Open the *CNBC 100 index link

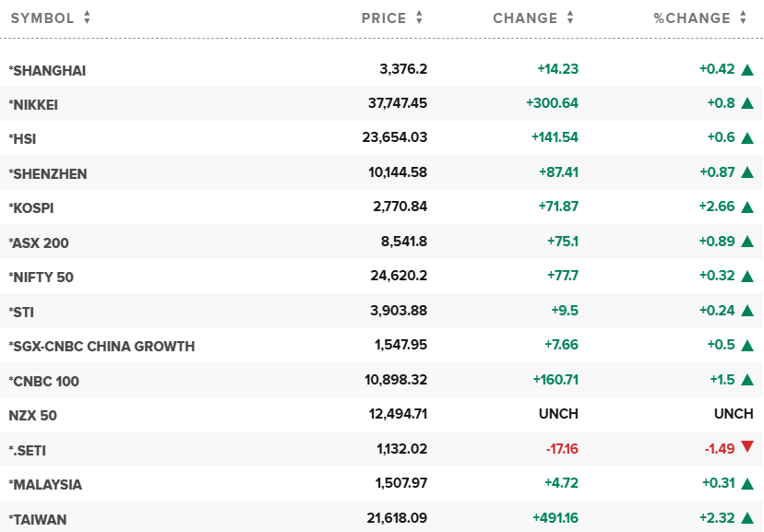pyautogui.click(x=43, y=381)
